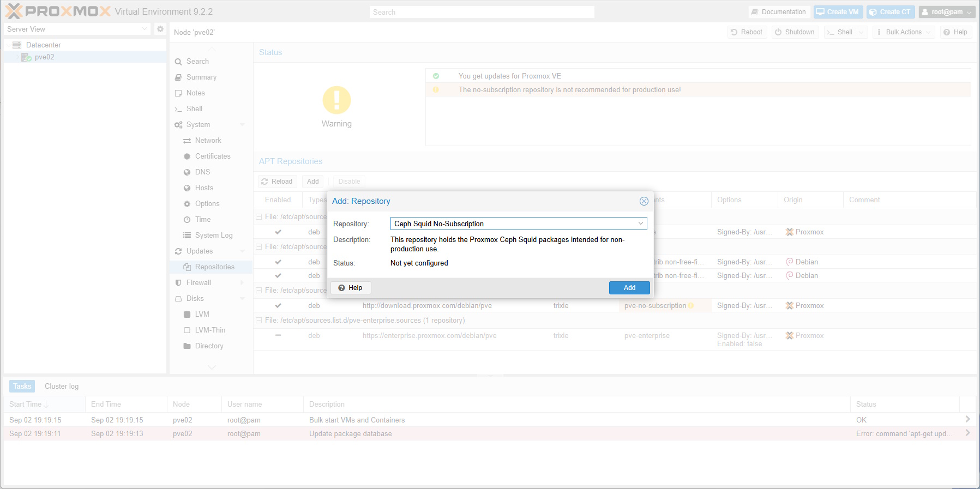Click the System Log list icon
This screenshot has height=489, width=980.
click(187, 236)
